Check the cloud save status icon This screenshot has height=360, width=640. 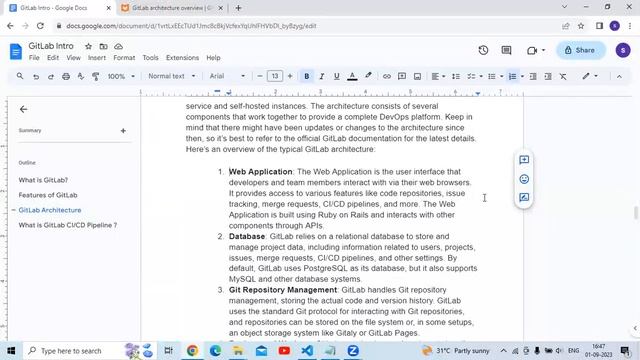[118, 47]
